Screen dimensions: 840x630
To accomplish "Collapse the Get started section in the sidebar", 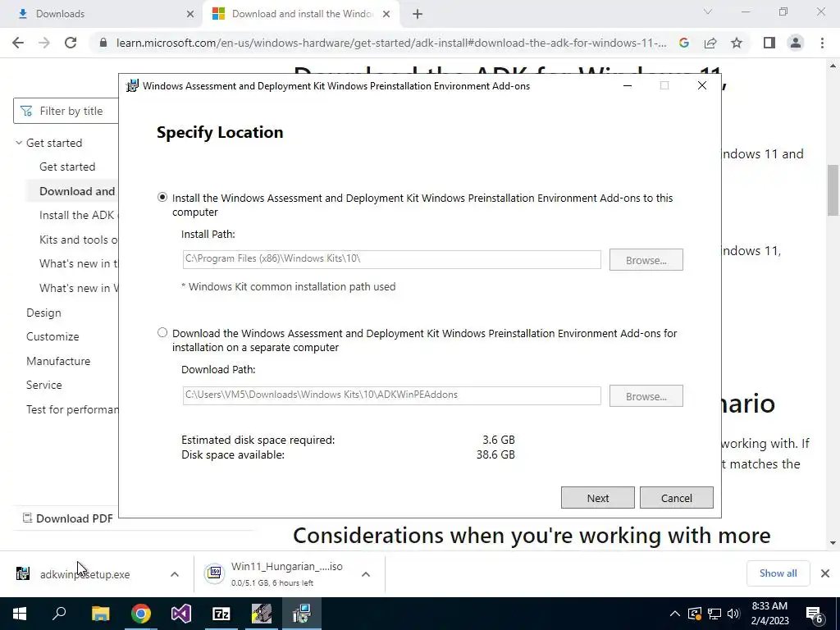I will (19, 143).
